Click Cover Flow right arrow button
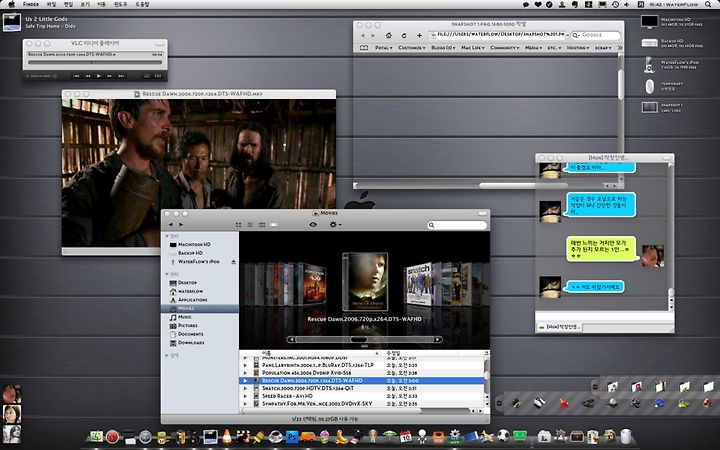The width and height of the screenshot is (720, 450). [x=438, y=339]
